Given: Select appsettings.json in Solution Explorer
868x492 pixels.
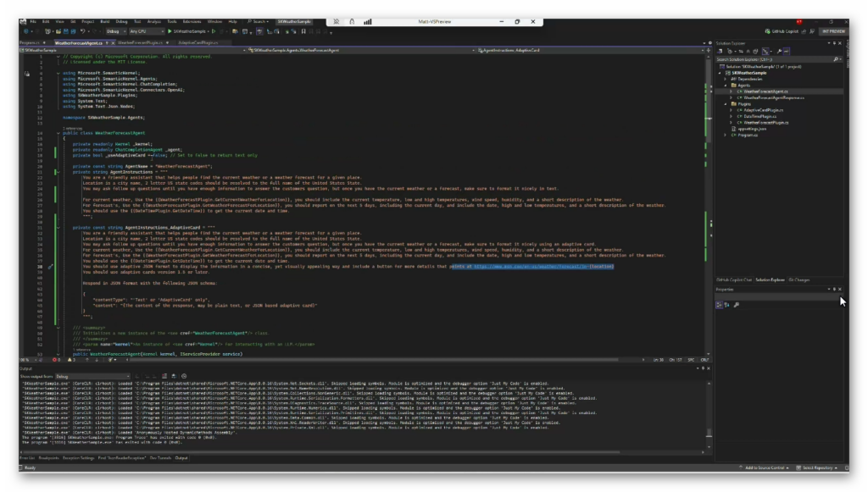Looking at the screenshot, I should [x=752, y=129].
